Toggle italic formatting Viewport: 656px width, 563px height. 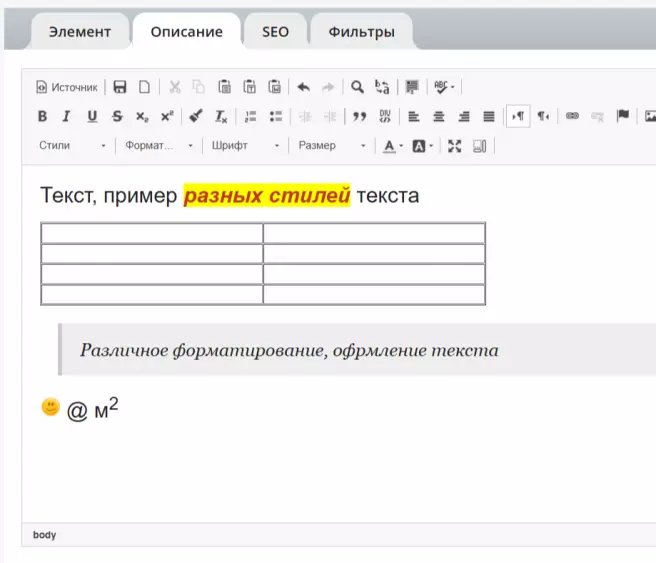tap(67, 116)
